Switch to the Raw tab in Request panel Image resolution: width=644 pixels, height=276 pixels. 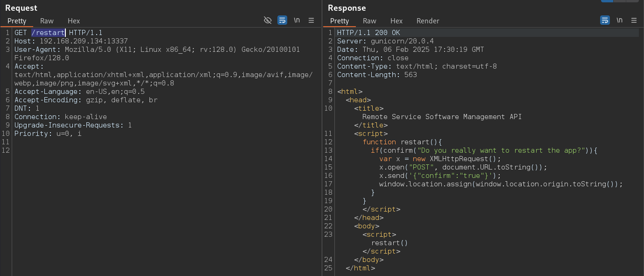[x=47, y=21]
